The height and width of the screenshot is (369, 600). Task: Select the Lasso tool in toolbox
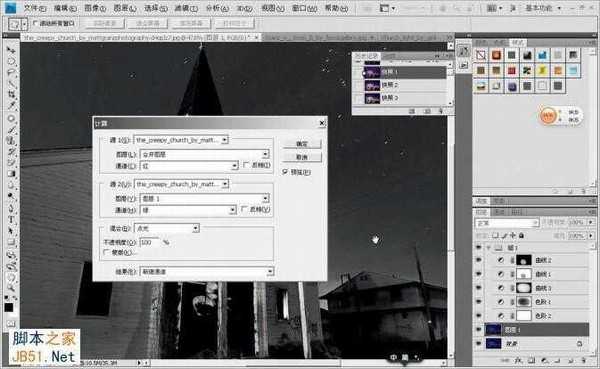coord(11,72)
